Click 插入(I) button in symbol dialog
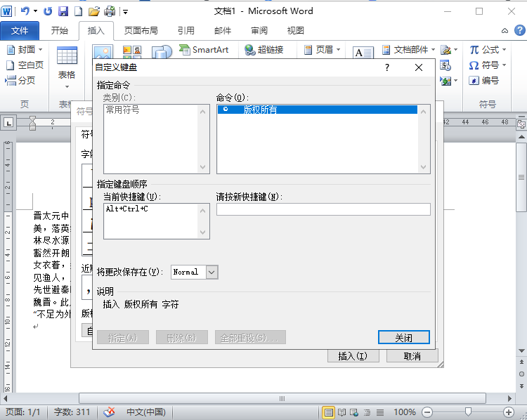527x420 pixels. [x=353, y=356]
